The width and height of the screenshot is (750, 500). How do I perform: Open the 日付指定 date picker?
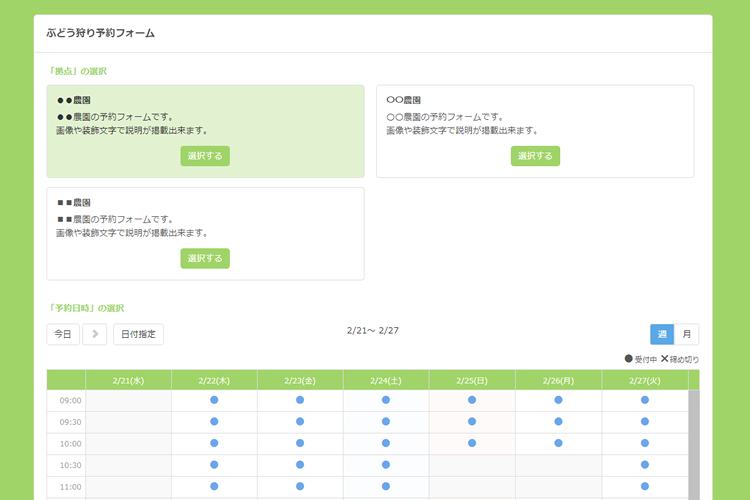(x=138, y=334)
